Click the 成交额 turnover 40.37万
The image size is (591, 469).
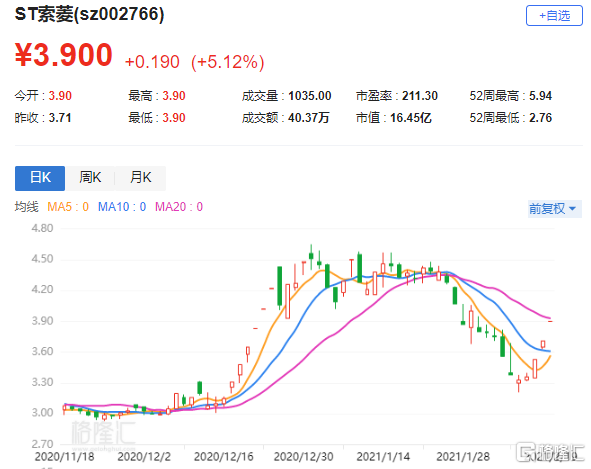click(309, 118)
